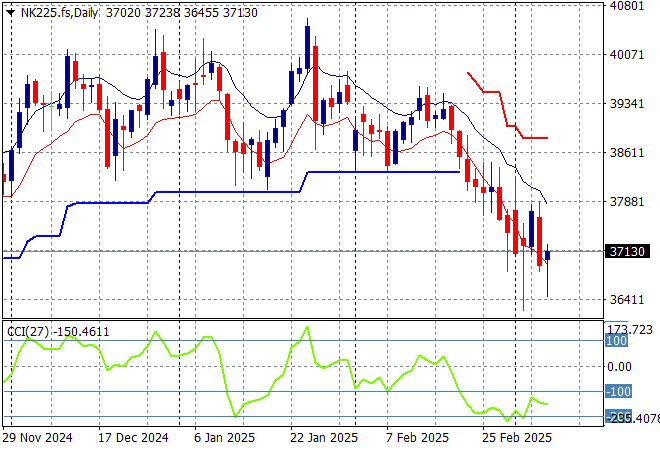Screen dimensions: 660x450
Task: Click the 29 Nov 2024 date label
Action: coord(38,438)
